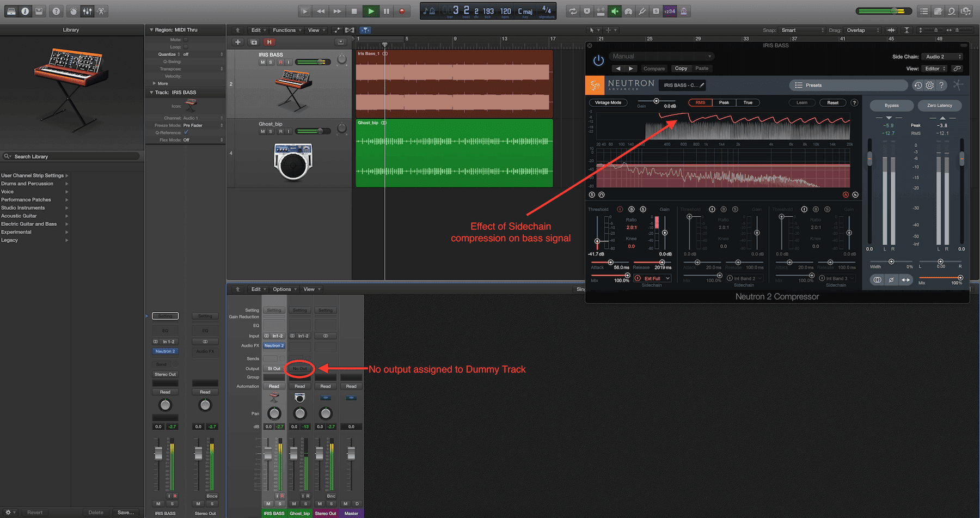The height and width of the screenshot is (518, 980).
Task: Toggle the Count-in 1234 icon
Action: [670, 11]
